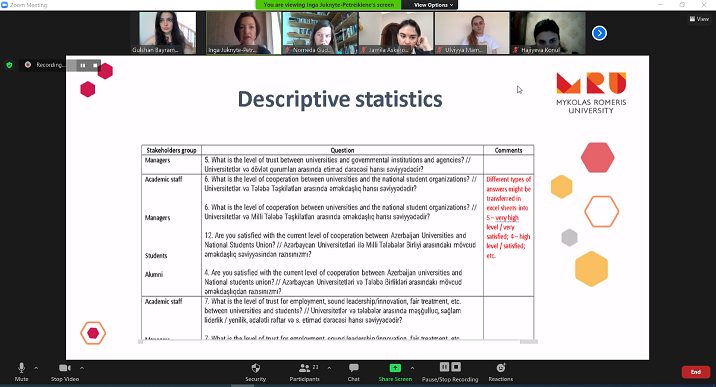Open the View Options dropdown
Image resolution: width=716 pixels, height=387 pixels.
[x=433, y=5]
